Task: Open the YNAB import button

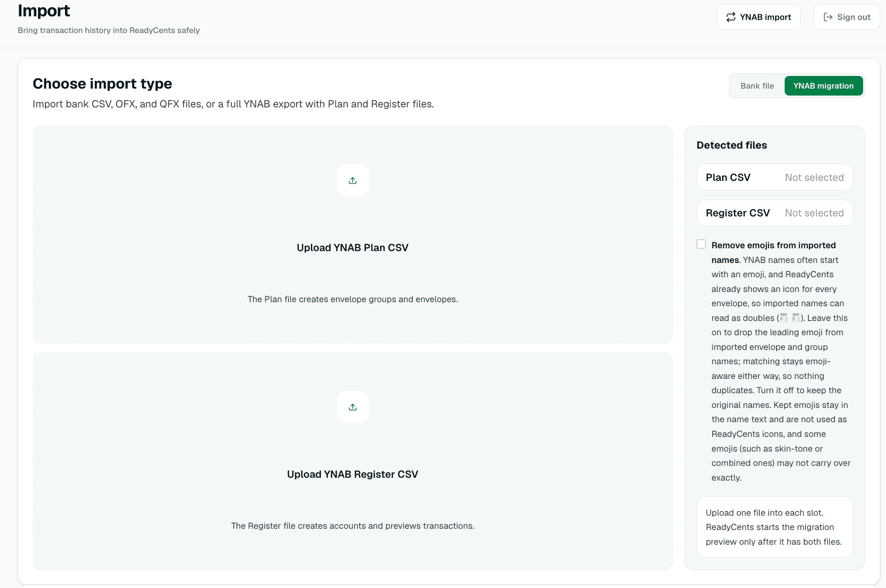Action: tap(758, 17)
